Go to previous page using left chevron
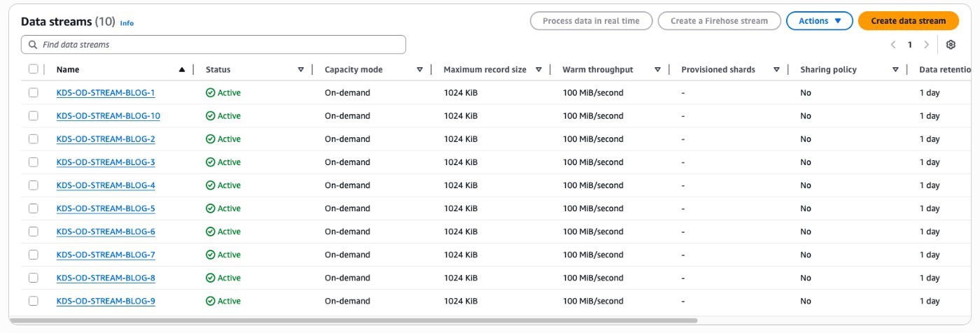Viewport: 980px width, 333px height. (893, 45)
